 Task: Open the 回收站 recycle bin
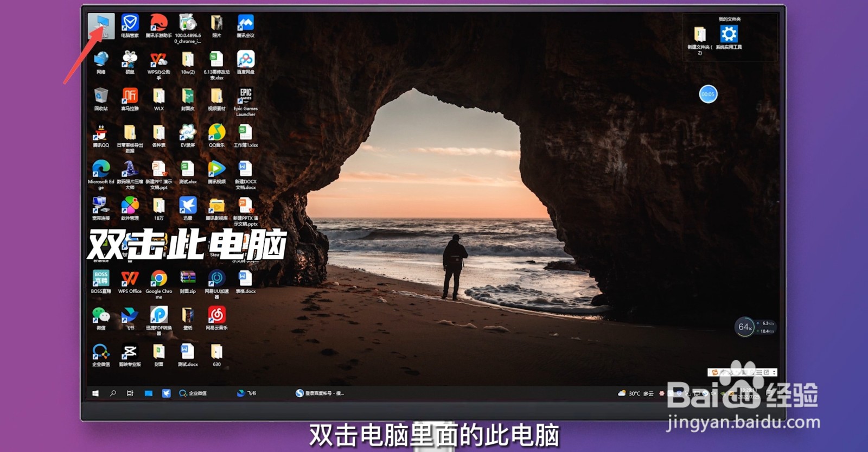(x=101, y=99)
